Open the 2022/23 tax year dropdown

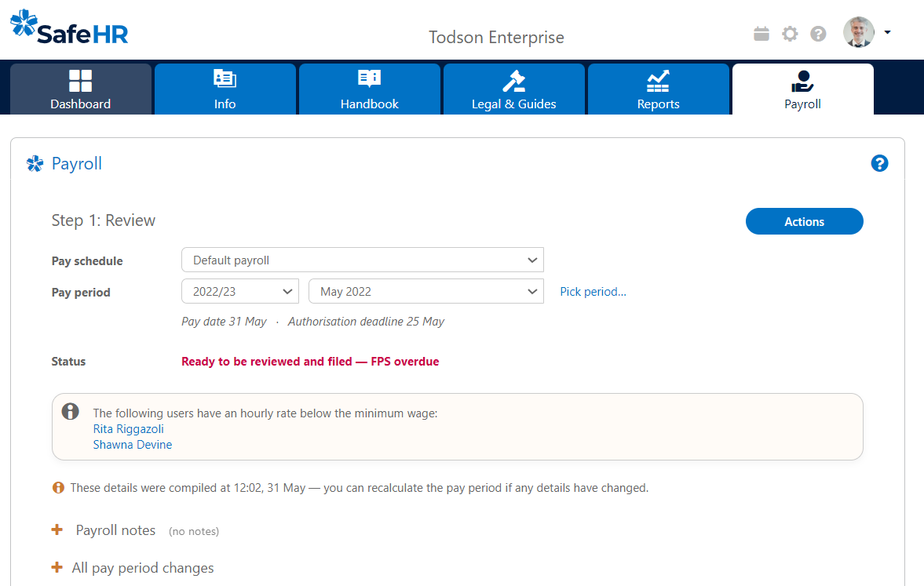click(x=239, y=290)
